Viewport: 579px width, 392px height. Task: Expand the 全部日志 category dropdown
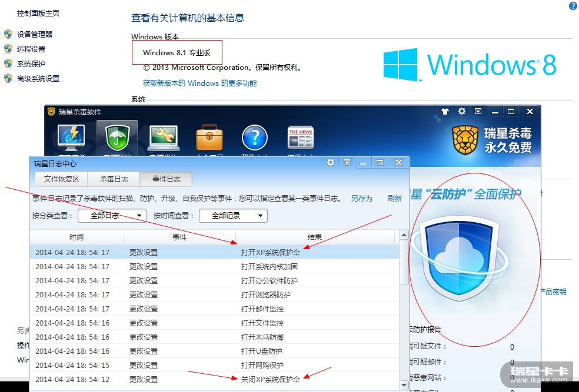tap(112, 216)
